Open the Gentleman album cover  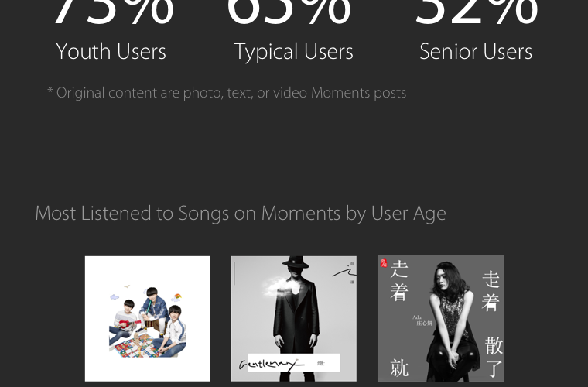pos(293,318)
